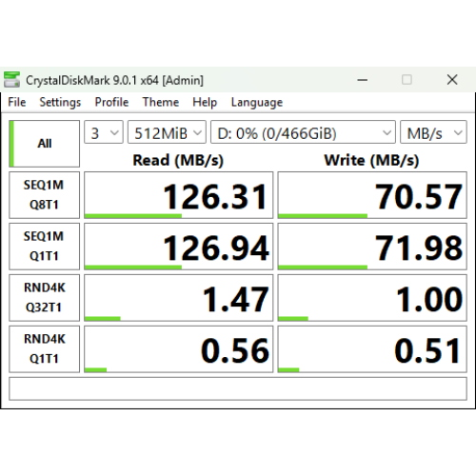476x476 pixels.
Task: Click the Write (MB/s) column header
Action: [371, 160]
